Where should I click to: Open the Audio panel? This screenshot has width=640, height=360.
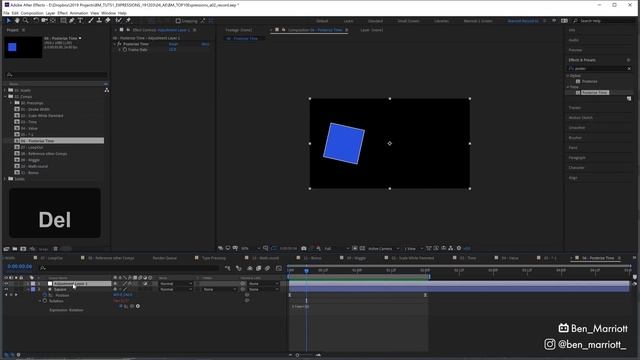574,40
